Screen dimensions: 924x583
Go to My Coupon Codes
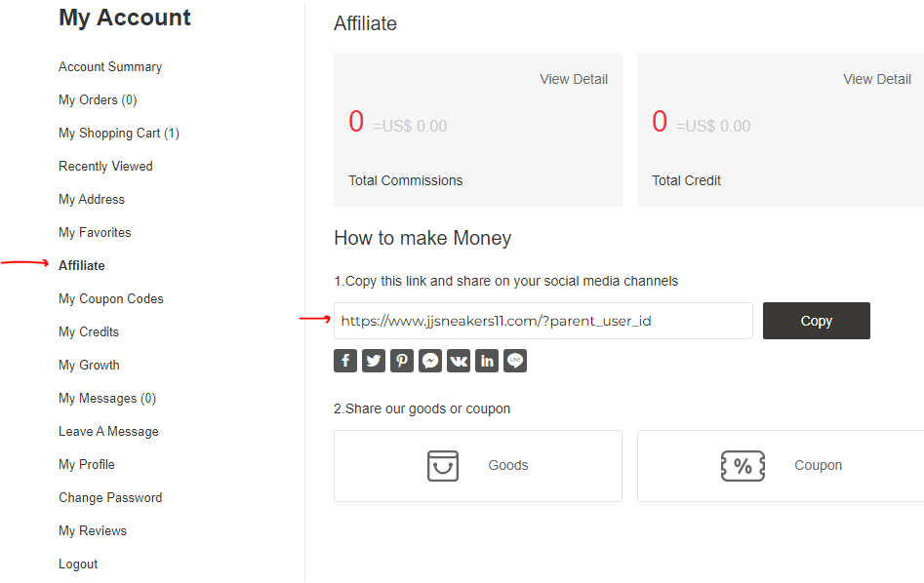pyautogui.click(x=111, y=299)
